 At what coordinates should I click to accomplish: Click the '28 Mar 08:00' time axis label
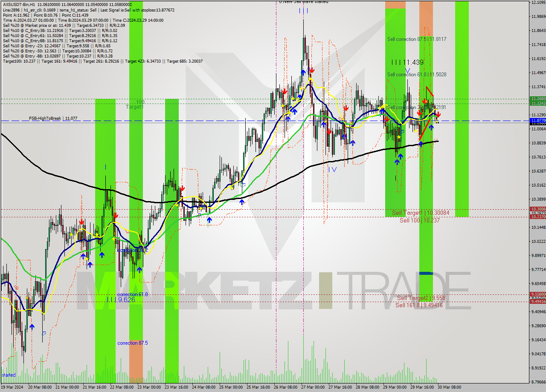coord(367,387)
